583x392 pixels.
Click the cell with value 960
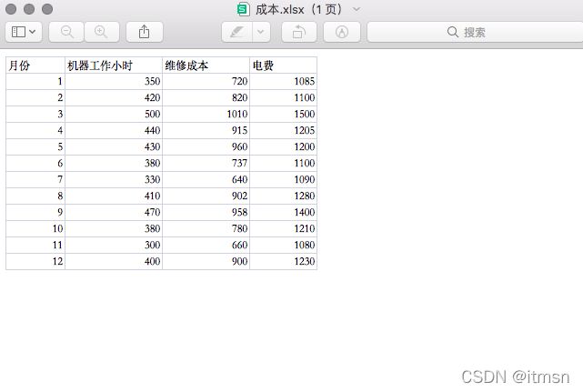(x=206, y=147)
